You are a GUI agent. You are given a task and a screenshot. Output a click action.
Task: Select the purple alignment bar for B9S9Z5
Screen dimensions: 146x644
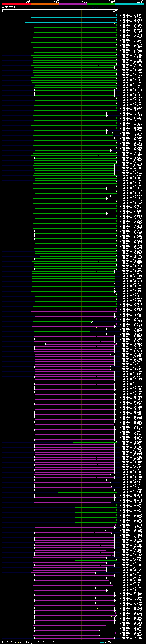pyautogui.click(x=75, y=543)
